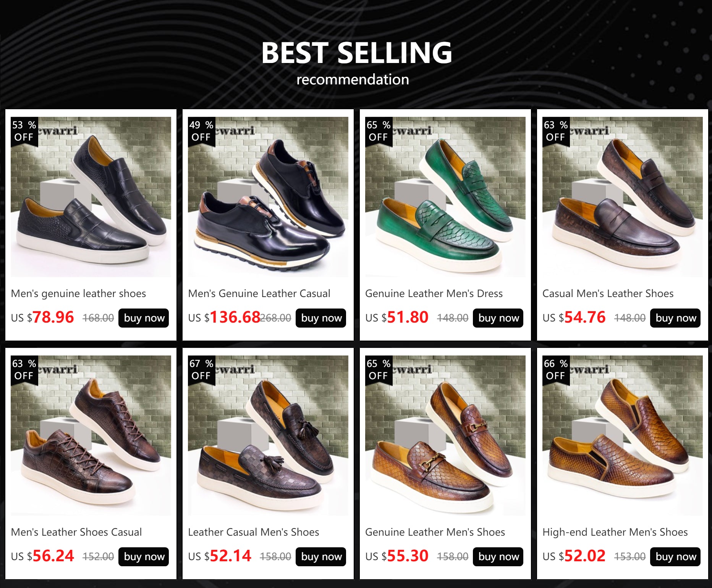Click buy now for the $55.30 shoes

(498, 557)
